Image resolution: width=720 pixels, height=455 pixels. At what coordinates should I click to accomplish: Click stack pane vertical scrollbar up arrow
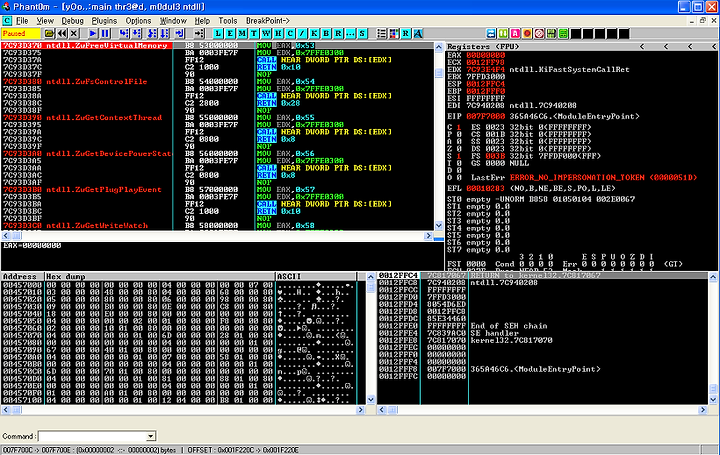(713, 277)
